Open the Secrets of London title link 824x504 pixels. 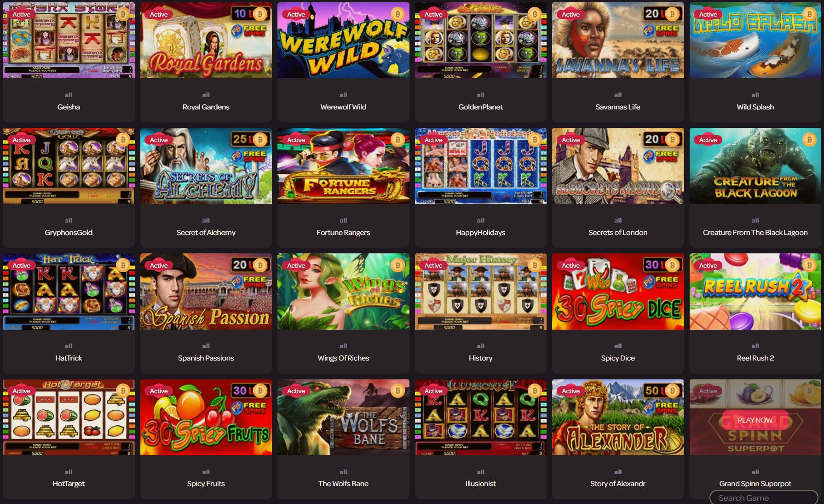click(x=617, y=232)
